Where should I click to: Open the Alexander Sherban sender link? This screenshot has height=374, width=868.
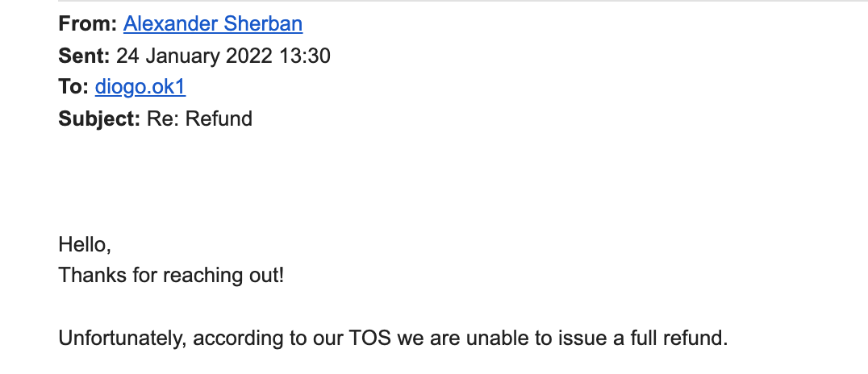pyautogui.click(x=213, y=24)
